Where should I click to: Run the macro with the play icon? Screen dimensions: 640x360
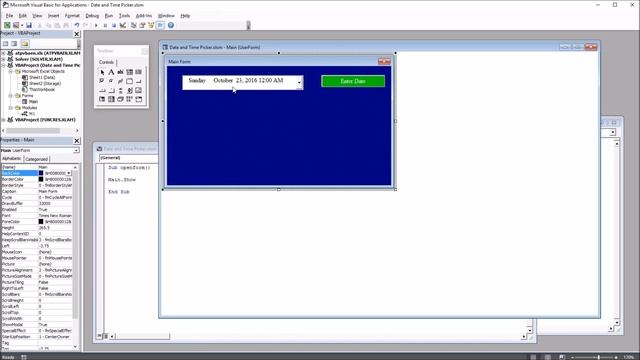pos(96,25)
